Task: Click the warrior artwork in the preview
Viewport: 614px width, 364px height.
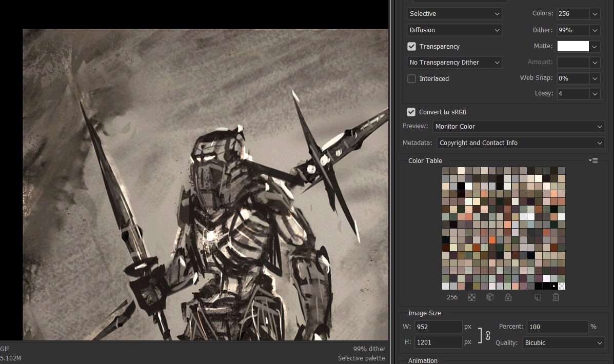Action: click(205, 185)
